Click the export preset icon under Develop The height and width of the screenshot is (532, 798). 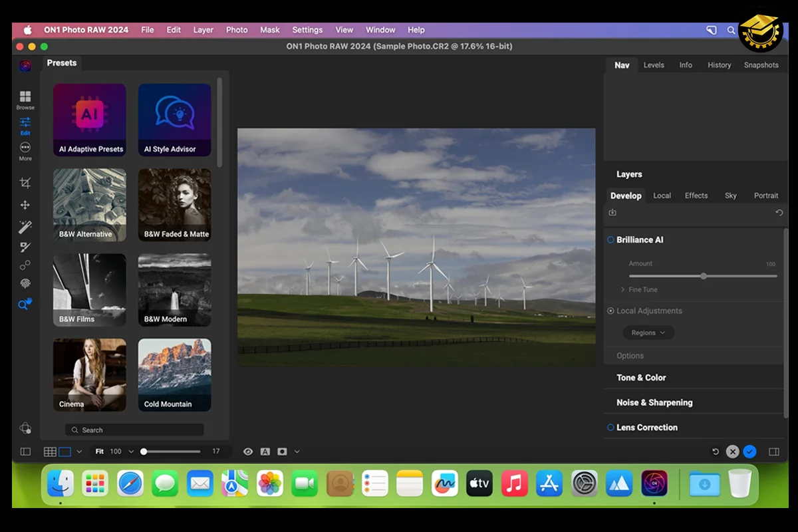click(612, 213)
